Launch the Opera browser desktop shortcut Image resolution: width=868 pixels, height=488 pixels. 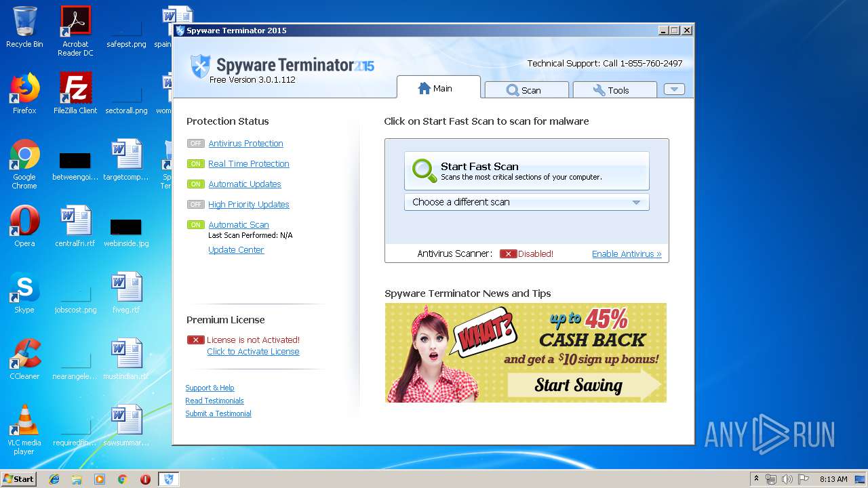24,226
